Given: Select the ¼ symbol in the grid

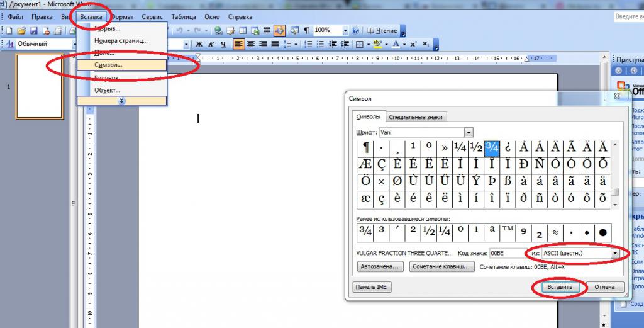Looking at the screenshot, I should pyautogui.click(x=460, y=149).
